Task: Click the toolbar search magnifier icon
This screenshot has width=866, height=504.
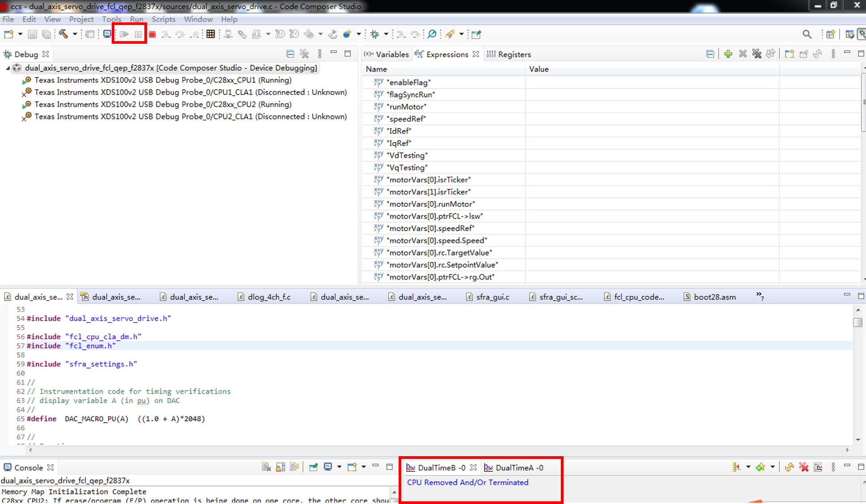Action: click(807, 34)
